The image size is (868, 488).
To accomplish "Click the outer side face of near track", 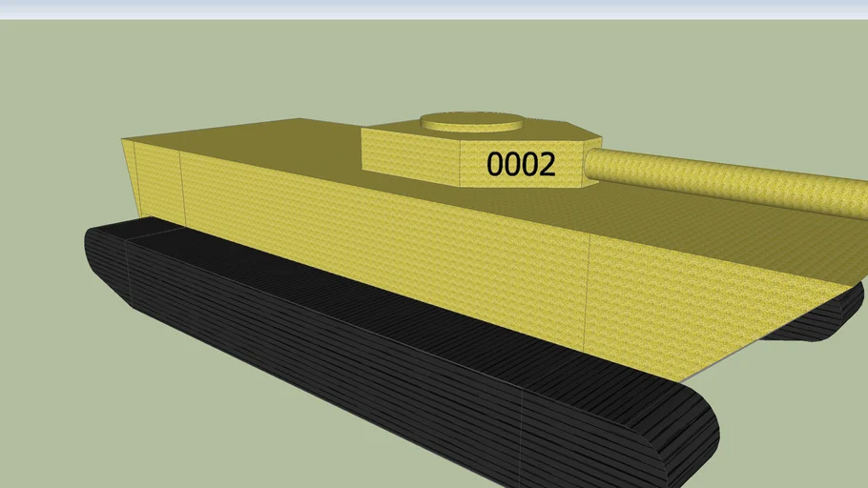I will 382,381.
